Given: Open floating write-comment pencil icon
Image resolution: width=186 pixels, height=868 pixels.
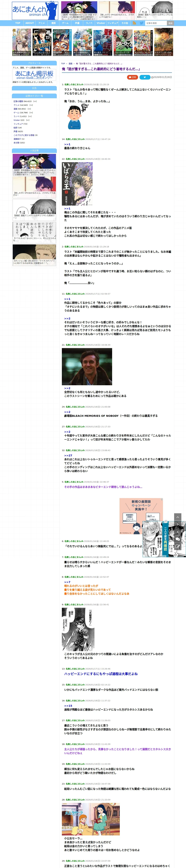Looking at the screenshot, I should pos(178,547).
